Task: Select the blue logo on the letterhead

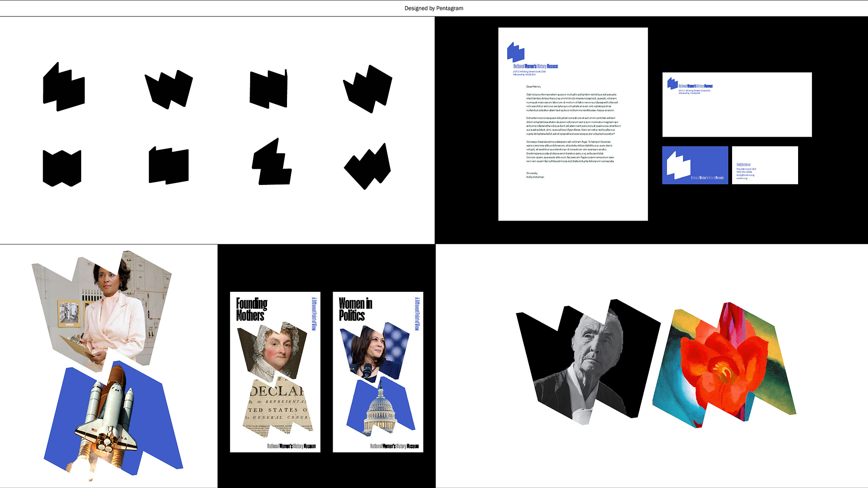Action: 516,52
